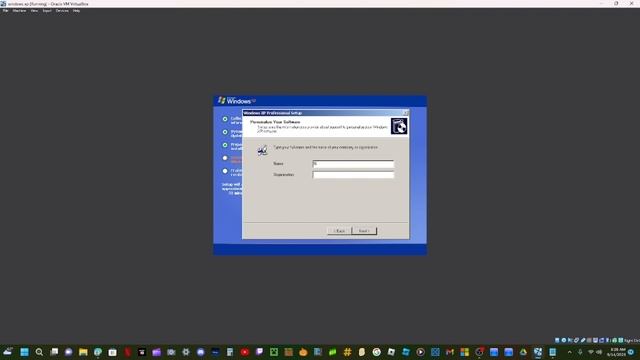
Task: Open the Gmail icon on taskbar
Action: tap(450, 352)
